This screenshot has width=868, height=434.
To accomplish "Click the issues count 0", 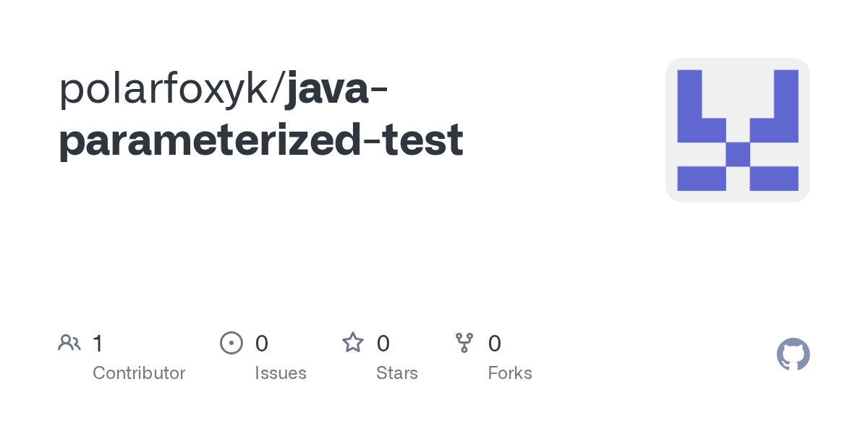I will click(262, 344).
